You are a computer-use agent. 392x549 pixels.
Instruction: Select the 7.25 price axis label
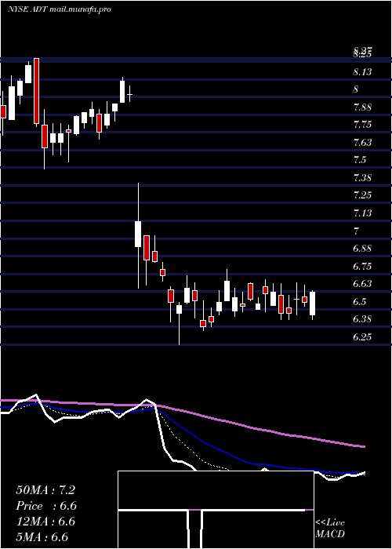coord(362,195)
